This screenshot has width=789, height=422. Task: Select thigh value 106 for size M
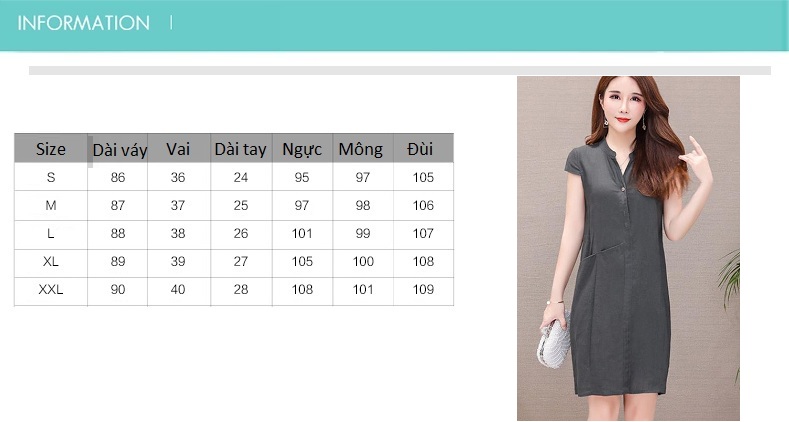click(x=423, y=205)
